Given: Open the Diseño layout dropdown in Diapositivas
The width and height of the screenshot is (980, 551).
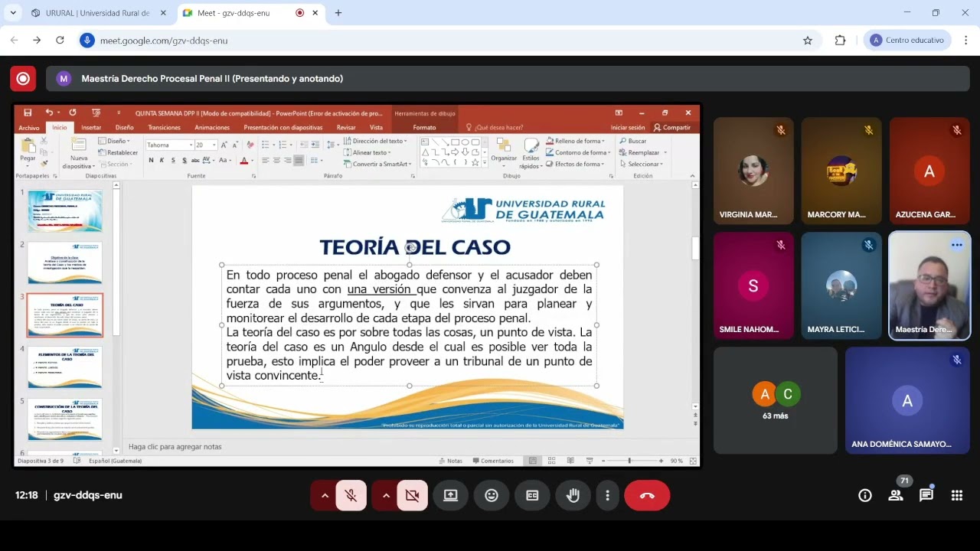Looking at the screenshot, I should click(x=114, y=141).
